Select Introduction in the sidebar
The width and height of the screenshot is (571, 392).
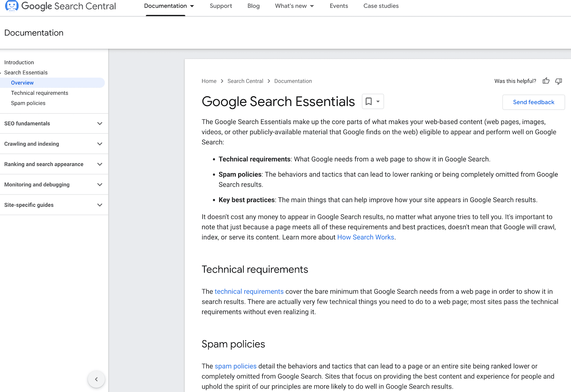point(19,62)
